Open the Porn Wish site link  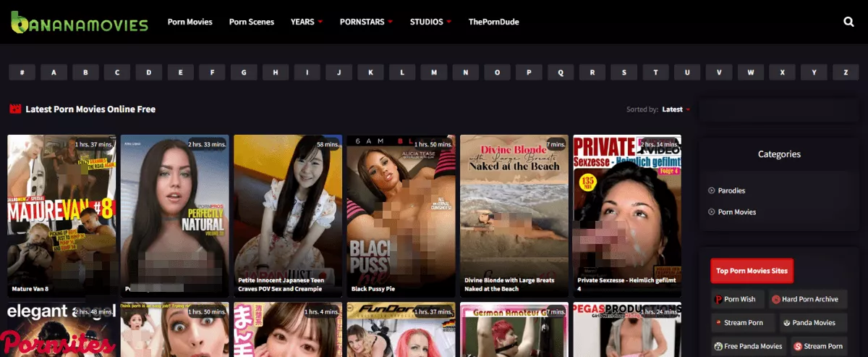click(735, 299)
